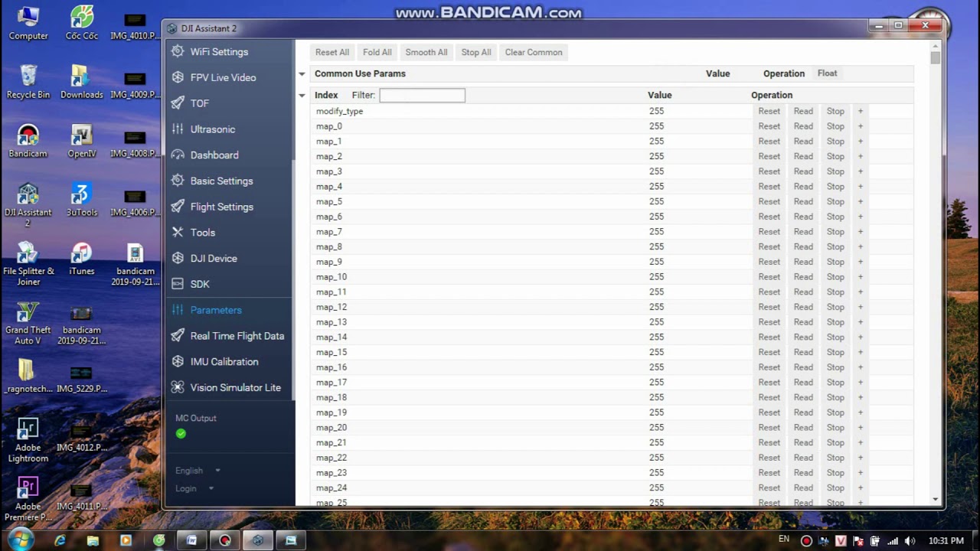Click the WiFi Settings sidebar icon
The width and height of the screenshot is (980, 551).
point(178,51)
